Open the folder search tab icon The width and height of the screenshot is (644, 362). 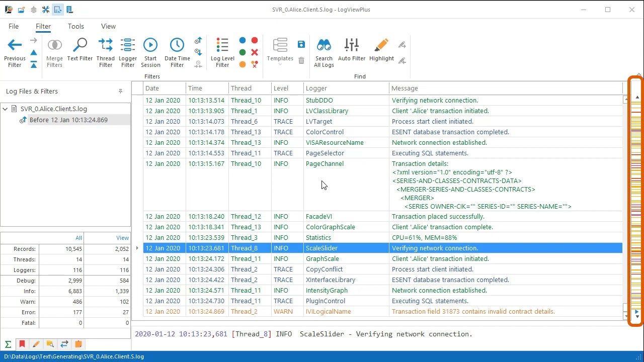[50, 344]
